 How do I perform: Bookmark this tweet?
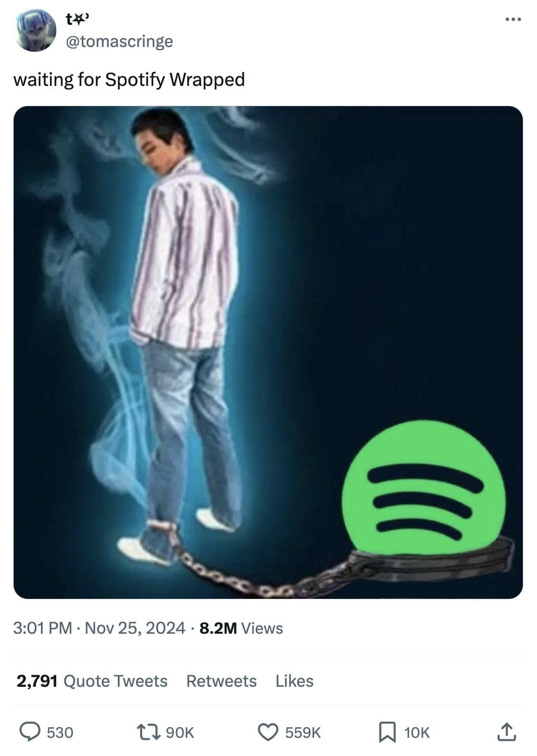387,732
